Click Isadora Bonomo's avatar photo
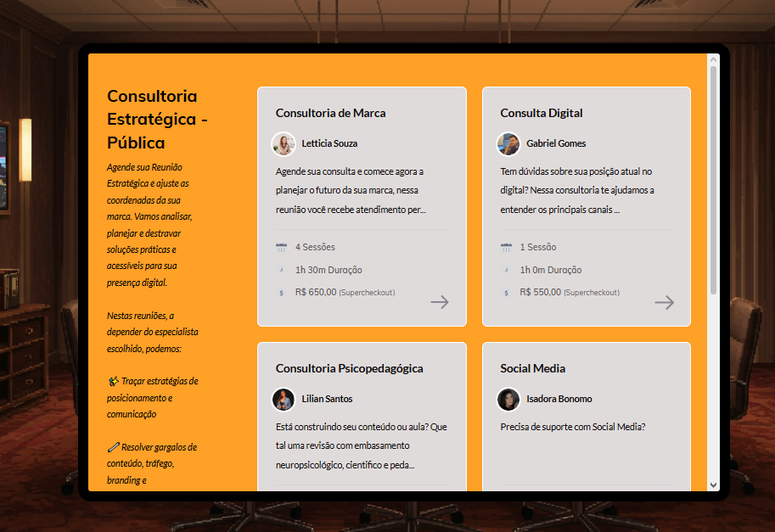The width and height of the screenshot is (775, 532). (x=508, y=399)
